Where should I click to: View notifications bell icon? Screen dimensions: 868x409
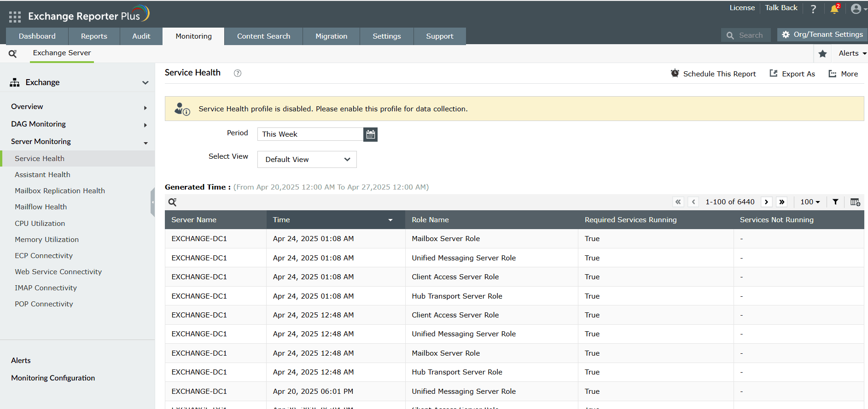(x=834, y=9)
